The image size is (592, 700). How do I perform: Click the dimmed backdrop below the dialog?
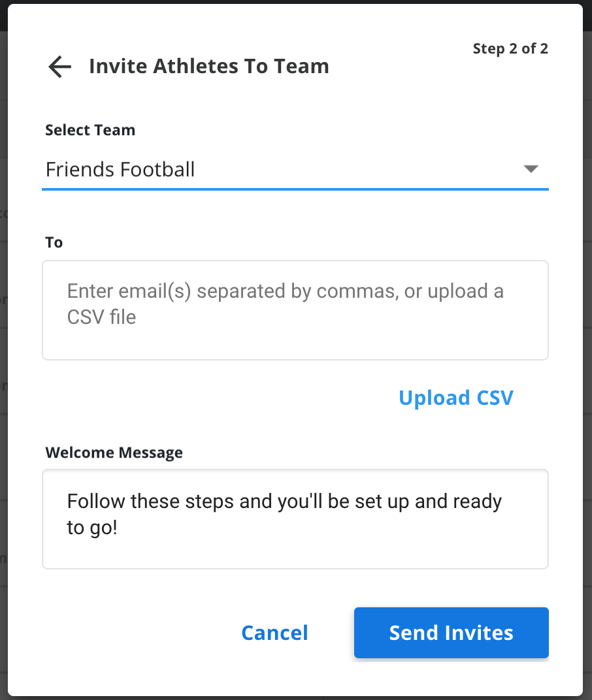(296, 698)
